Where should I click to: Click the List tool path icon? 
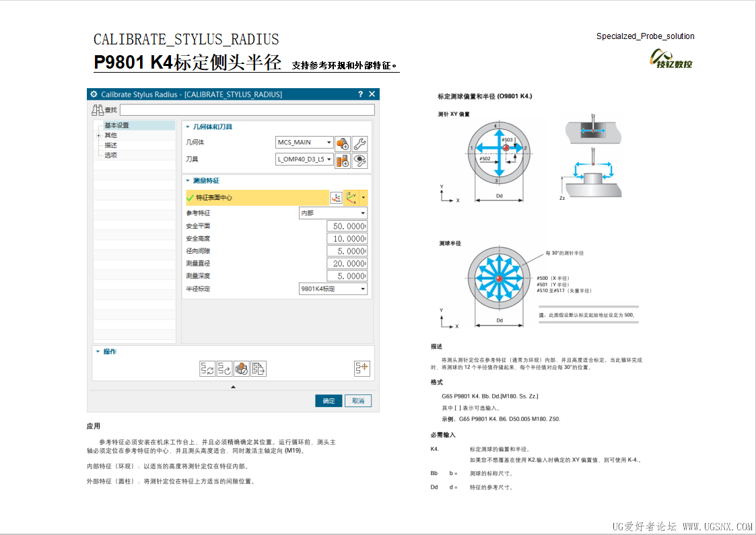coord(259,369)
